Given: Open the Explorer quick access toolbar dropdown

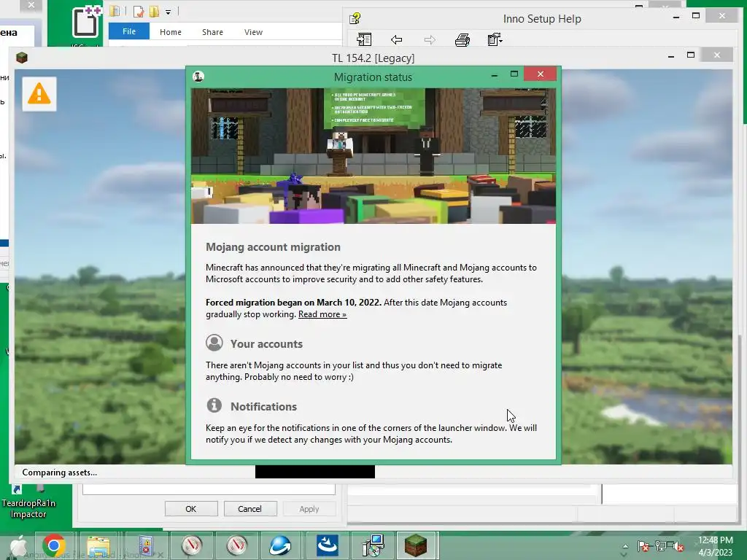Looking at the screenshot, I should [x=169, y=12].
